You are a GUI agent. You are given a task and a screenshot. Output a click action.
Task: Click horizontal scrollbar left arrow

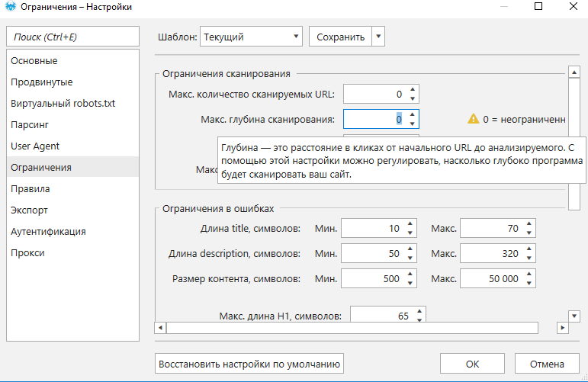tap(160, 328)
